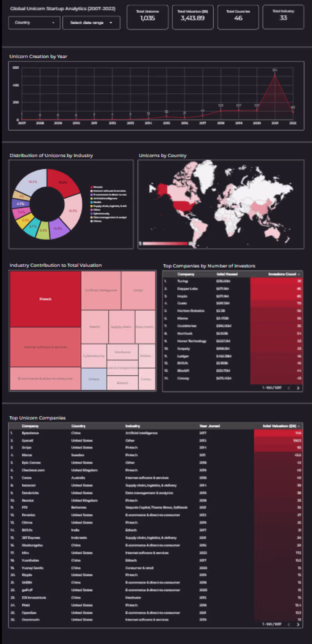Go to previous page in investors table
This screenshot has height=644, width=312.
pyautogui.click(x=289, y=388)
